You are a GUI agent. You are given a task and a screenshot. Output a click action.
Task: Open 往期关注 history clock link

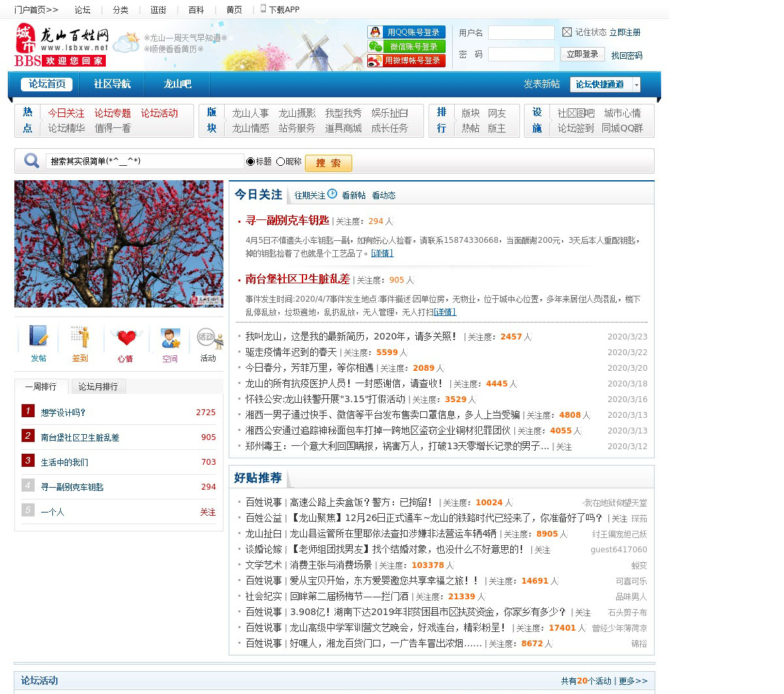pos(332,194)
